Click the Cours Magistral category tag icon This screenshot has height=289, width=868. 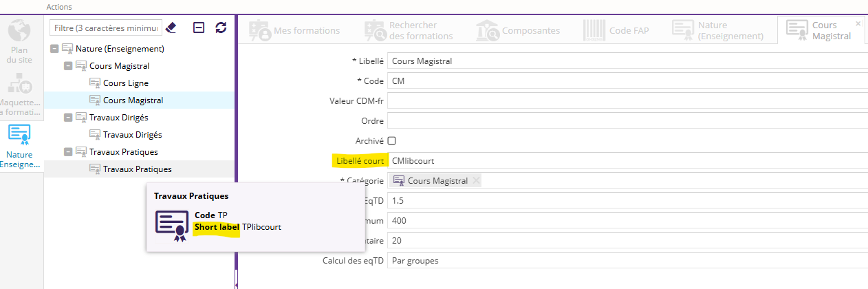(x=399, y=181)
